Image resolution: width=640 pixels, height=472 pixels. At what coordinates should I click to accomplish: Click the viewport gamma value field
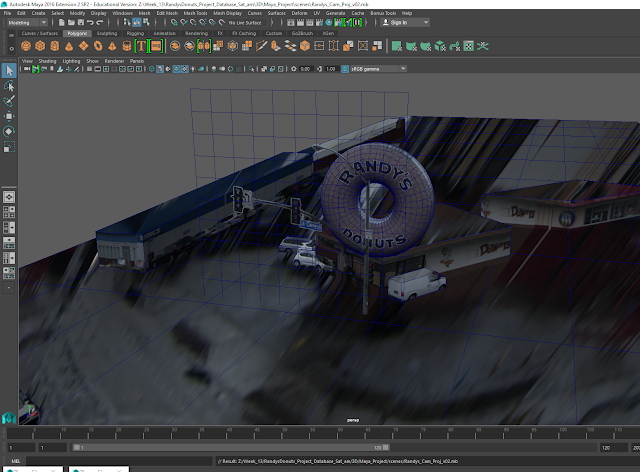tap(331, 69)
